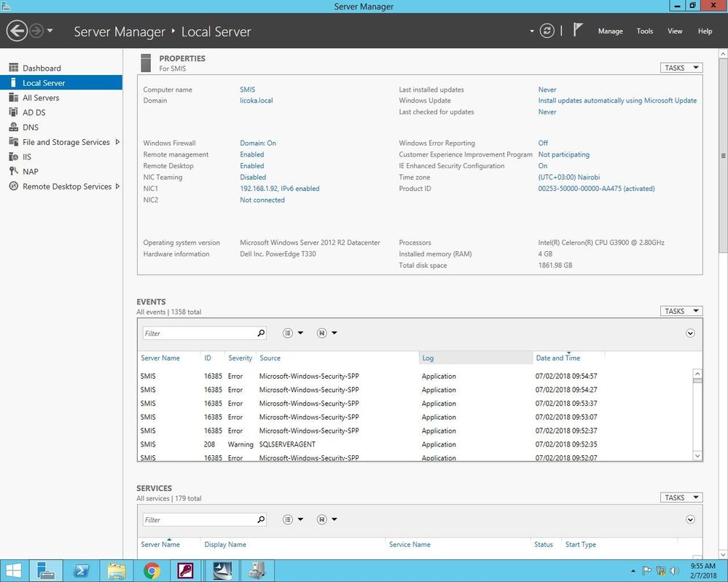Sort events by Date and Time column

coord(557,358)
